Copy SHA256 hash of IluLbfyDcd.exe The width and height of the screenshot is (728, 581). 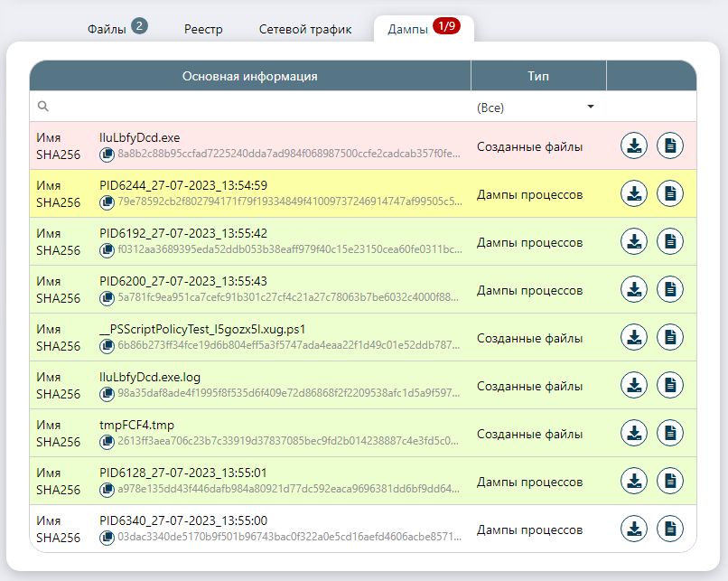point(107,155)
